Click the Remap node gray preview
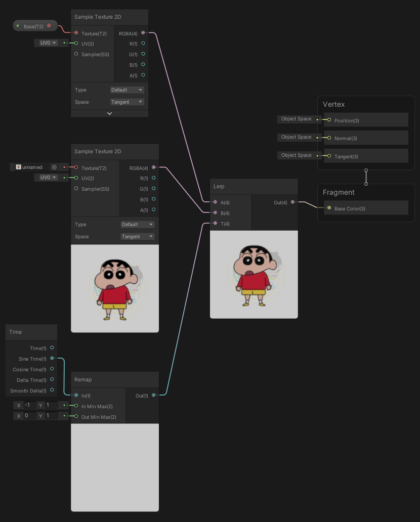 click(x=115, y=467)
